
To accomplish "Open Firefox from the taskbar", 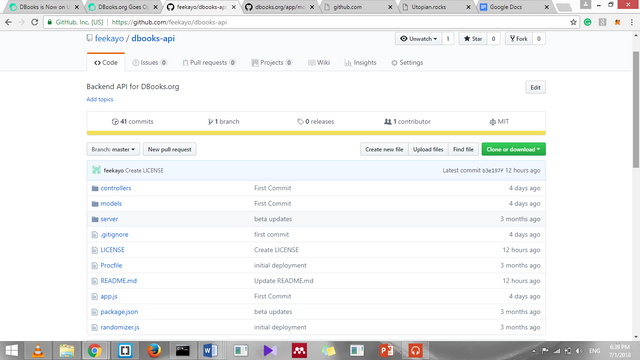I will (154, 351).
